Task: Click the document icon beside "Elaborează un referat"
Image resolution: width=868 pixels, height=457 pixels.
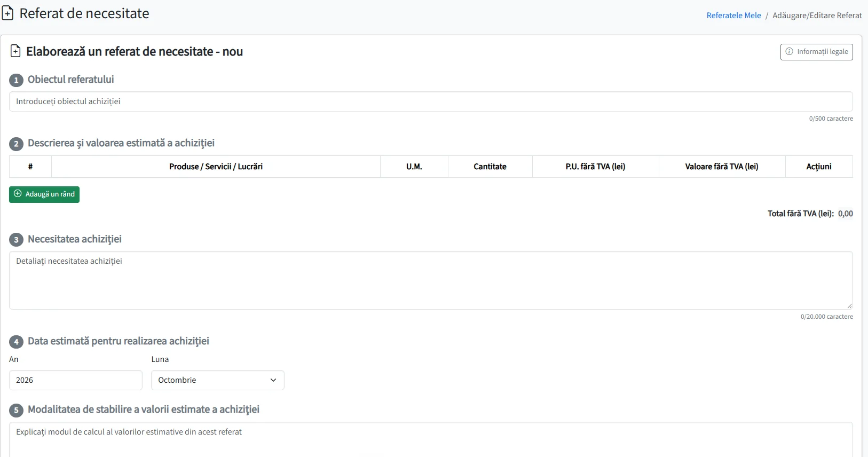Action: [15, 51]
